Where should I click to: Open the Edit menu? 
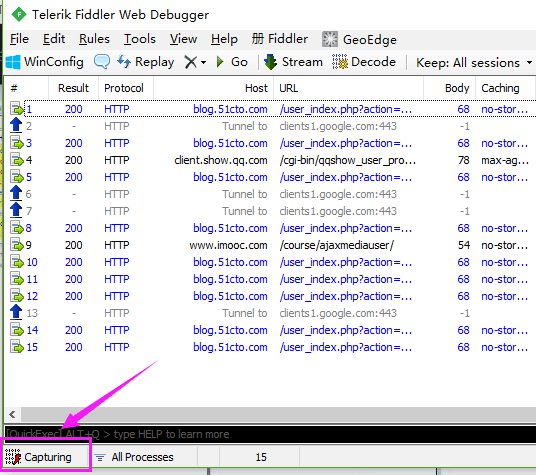54,39
